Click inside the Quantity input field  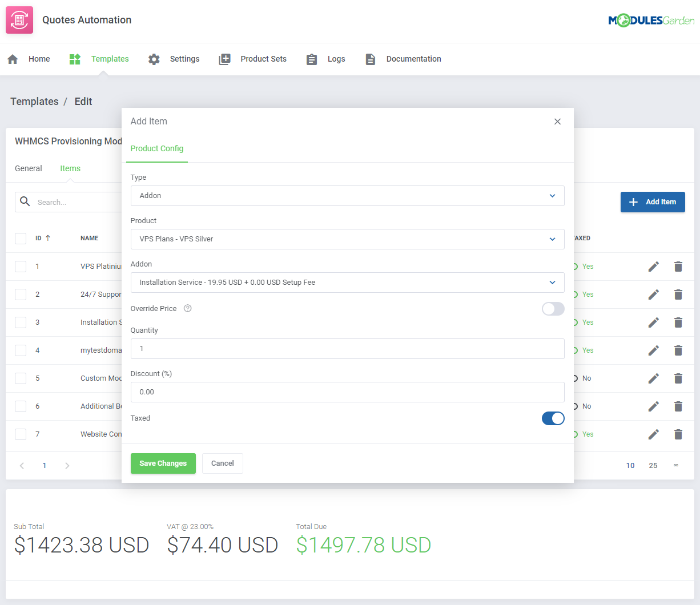pos(347,348)
